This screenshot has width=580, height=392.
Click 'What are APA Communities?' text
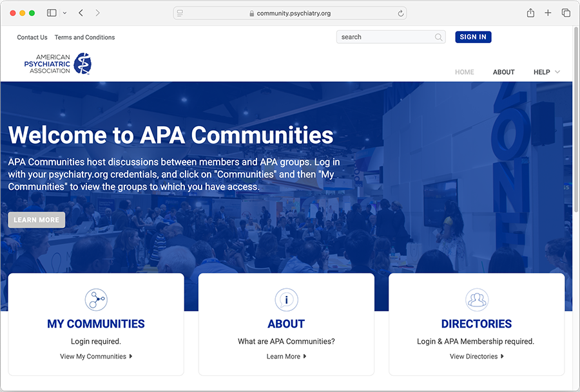(x=286, y=341)
